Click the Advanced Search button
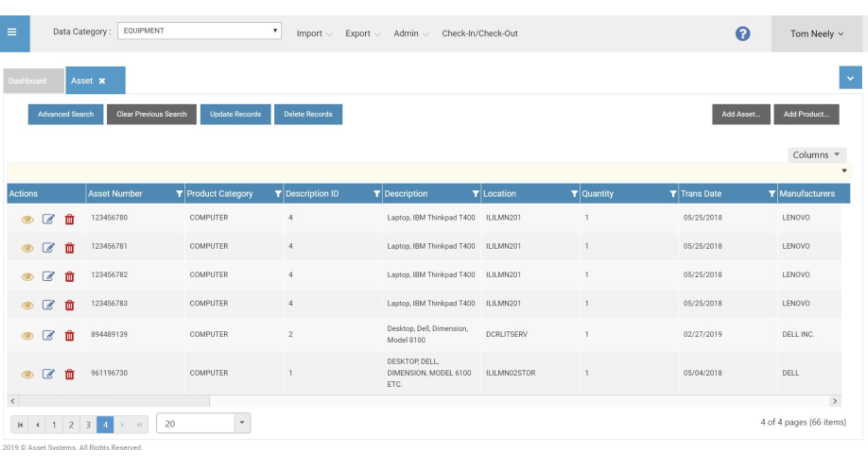Screen dimensions: 868x464 pyautogui.click(x=65, y=115)
